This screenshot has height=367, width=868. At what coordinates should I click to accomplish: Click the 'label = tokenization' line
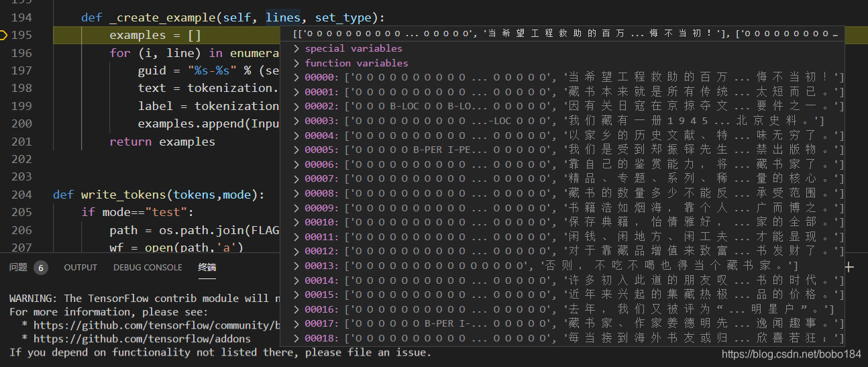[x=208, y=106]
